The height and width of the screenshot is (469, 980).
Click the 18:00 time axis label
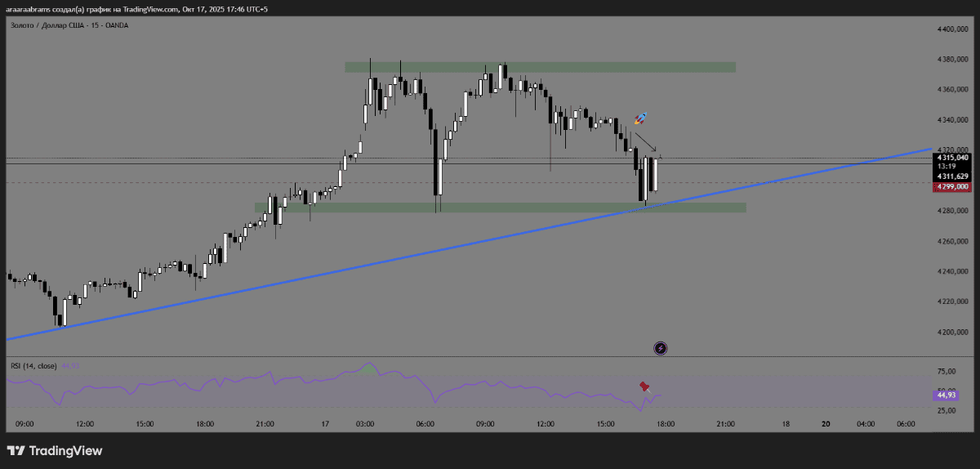click(x=665, y=424)
